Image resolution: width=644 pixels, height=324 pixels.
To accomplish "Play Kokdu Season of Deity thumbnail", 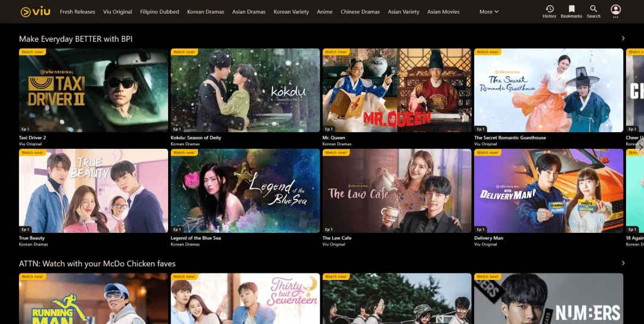I will (245, 90).
